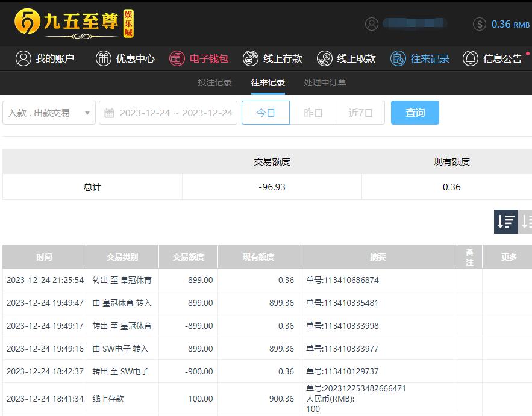Click the 总计 row label
Viewport: 532px width, 416px height.
pos(92,187)
